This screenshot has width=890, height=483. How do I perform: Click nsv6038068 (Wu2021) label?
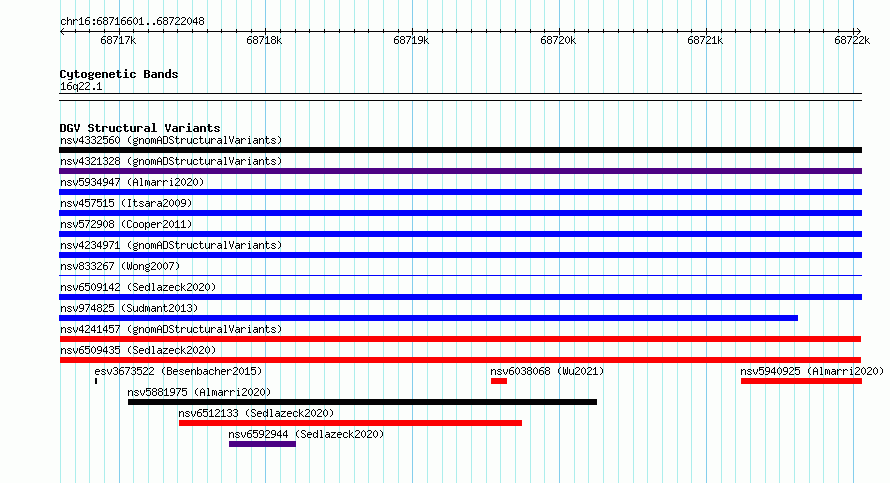pyautogui.click(x=547, y=371)
